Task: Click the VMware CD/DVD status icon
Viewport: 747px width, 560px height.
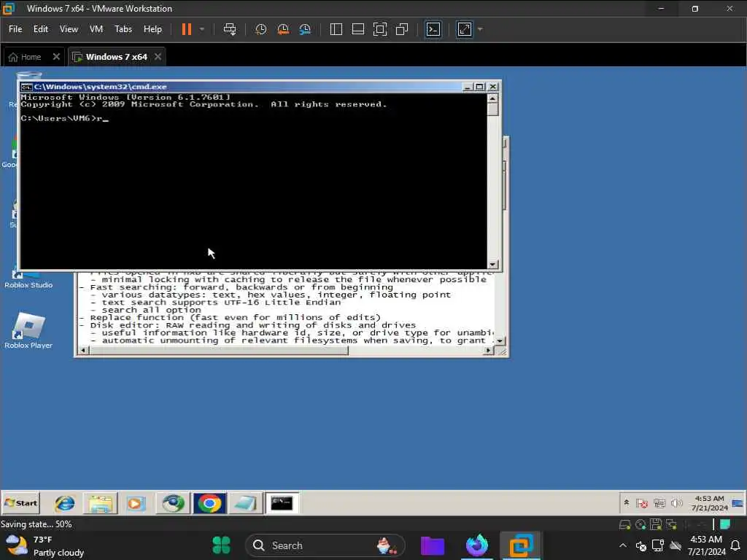Action: click(640, 525)
